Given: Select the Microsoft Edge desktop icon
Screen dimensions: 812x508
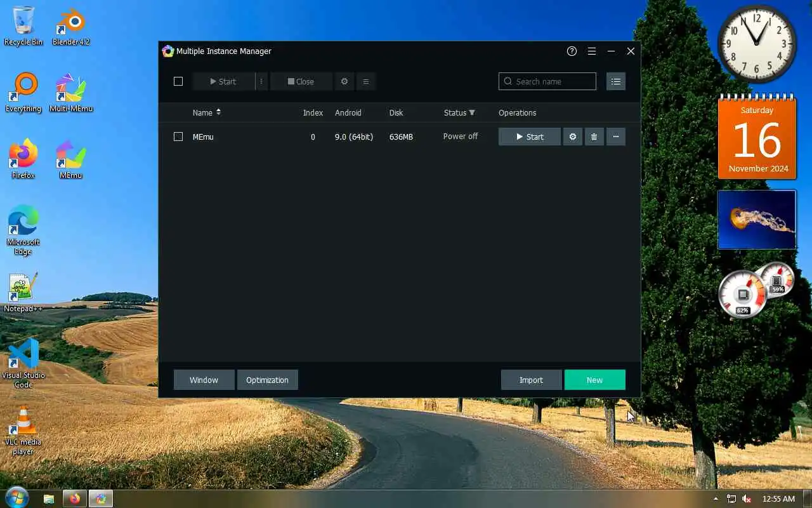Looking at the screenshot, I should point(23,231).
